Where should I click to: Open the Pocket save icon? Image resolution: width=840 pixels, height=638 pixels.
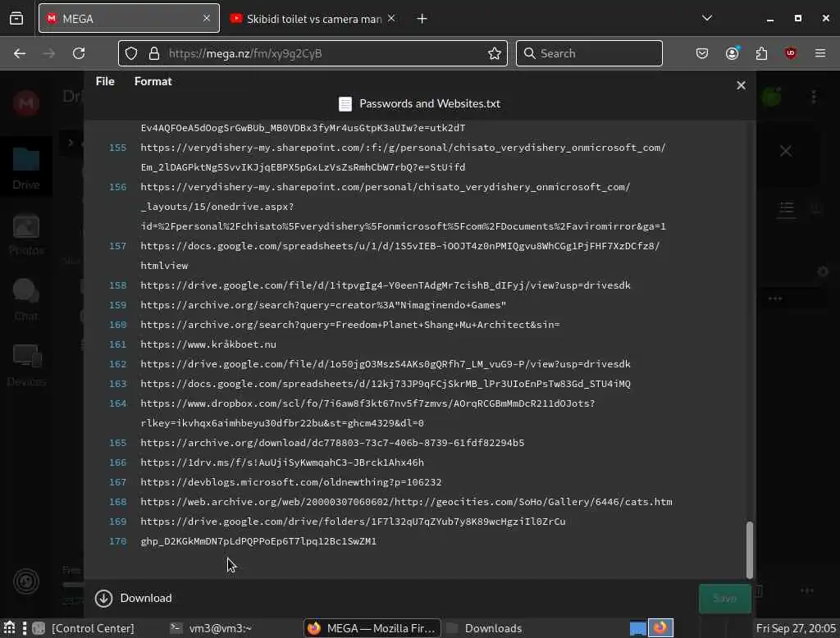click(702, 53)
